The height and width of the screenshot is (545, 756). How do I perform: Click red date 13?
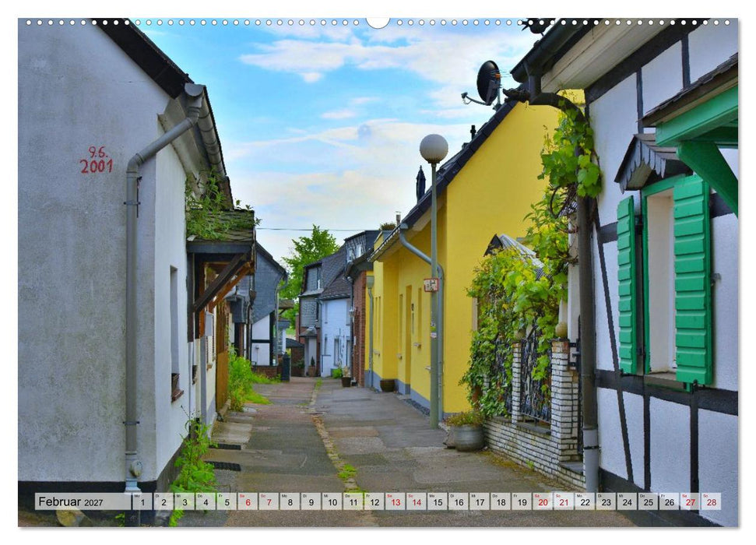[x=396, y=501]
